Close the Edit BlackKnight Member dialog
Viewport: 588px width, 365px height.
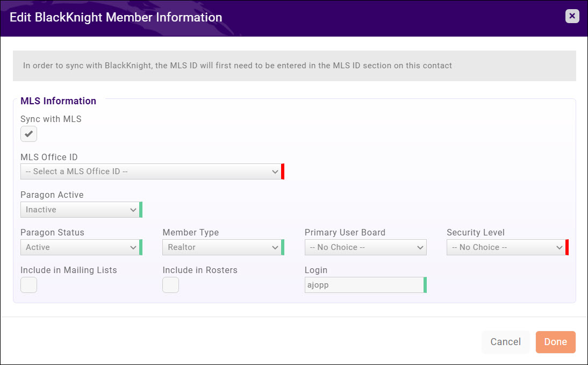pyautogui.click(x=572, y=16)
